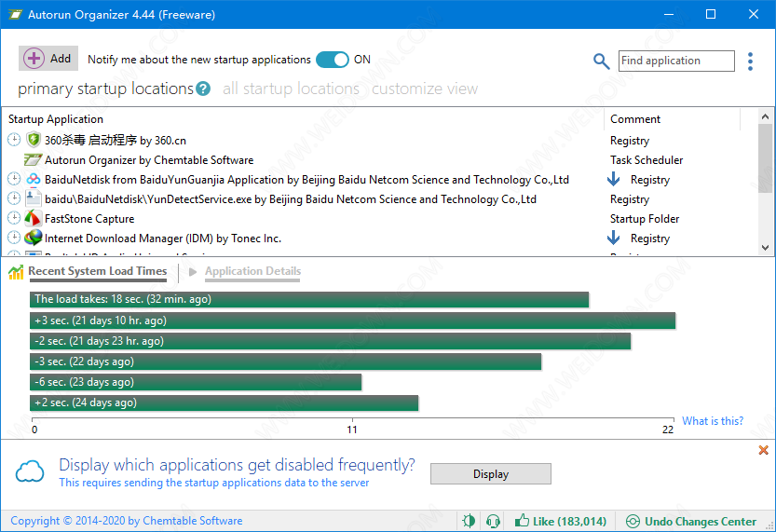
Task: Click the Comment column header
Action: tap(635, 119)
